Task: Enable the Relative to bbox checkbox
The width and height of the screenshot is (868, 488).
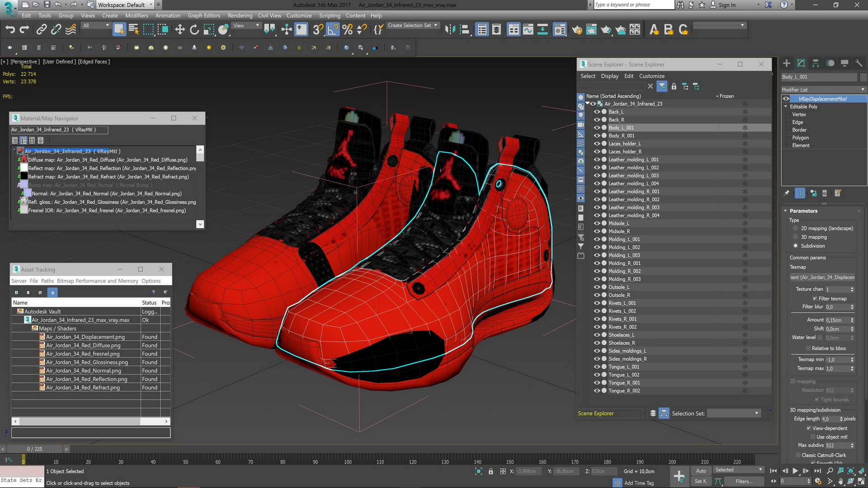Action: 808,348
